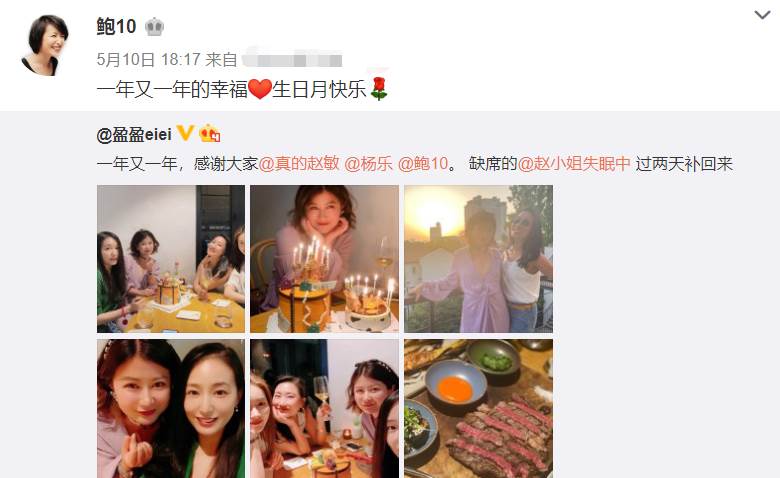The width and height of the screenshot is (780, 478).
Task: Click the 鲍10 profile avatar
Action: tap(45, 44)
